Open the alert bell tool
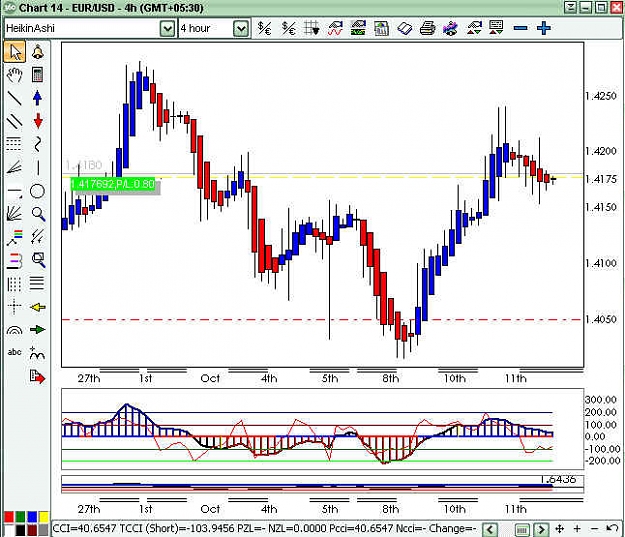Screen dimensions: 625x537 click(x=37, y=52)
